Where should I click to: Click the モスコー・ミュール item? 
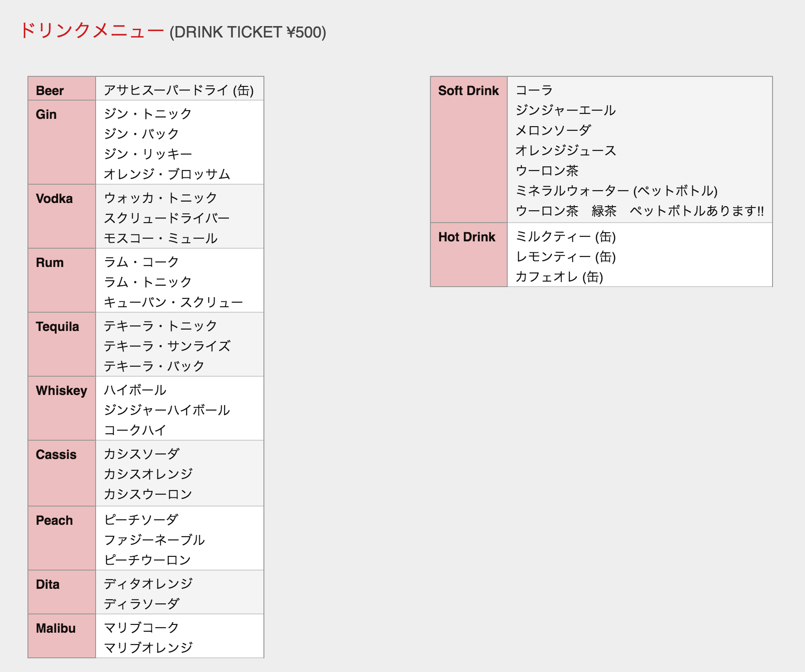point(161,238)
